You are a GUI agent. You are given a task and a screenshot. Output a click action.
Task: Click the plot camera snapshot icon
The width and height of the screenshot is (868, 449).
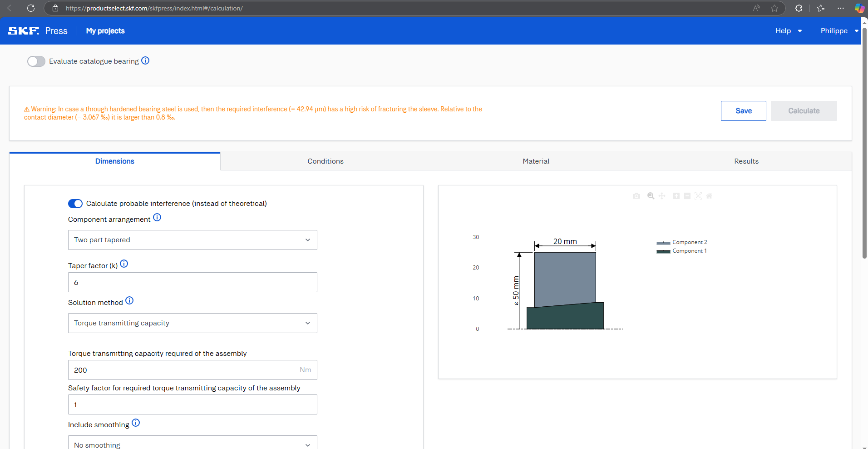click(636, 196)
